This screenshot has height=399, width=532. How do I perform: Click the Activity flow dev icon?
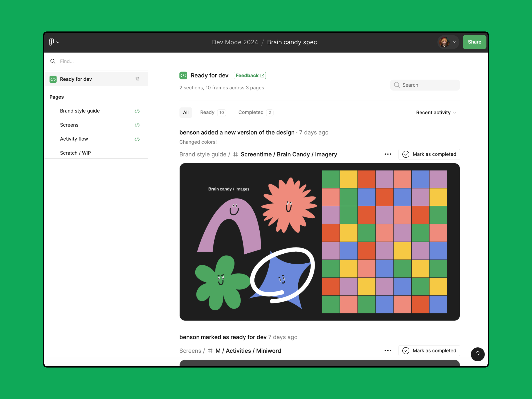coord(137,139)
